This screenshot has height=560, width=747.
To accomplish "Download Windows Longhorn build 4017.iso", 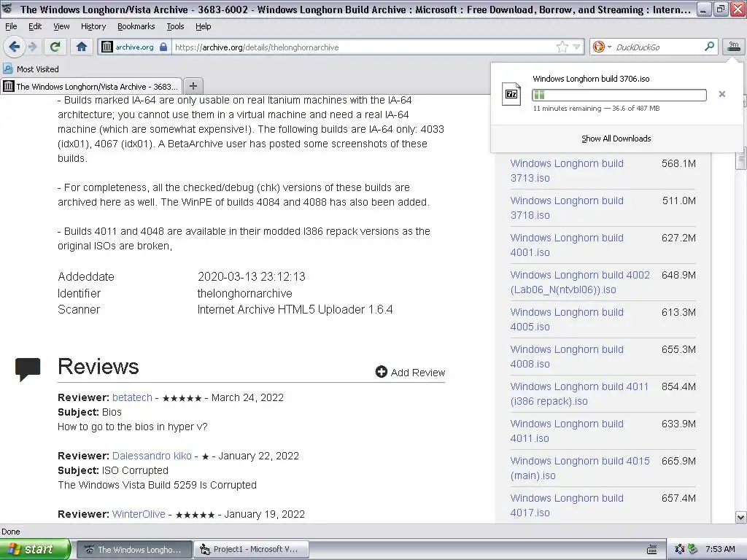I will point(567,505).
